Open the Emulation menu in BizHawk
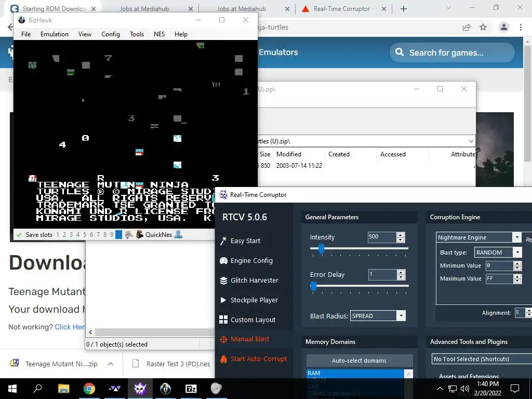532x399 pixels. pos(54,34)
